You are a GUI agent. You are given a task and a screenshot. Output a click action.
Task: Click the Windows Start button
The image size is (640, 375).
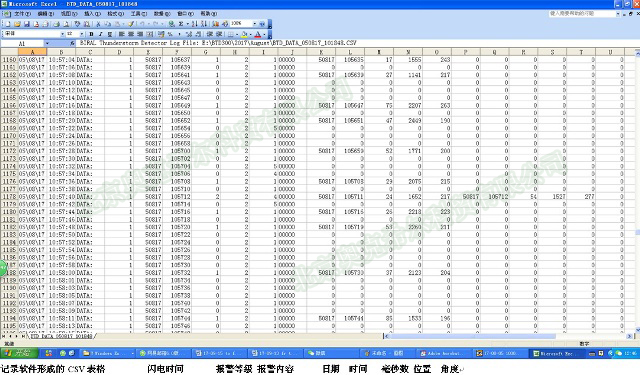[x=19, y=353]
